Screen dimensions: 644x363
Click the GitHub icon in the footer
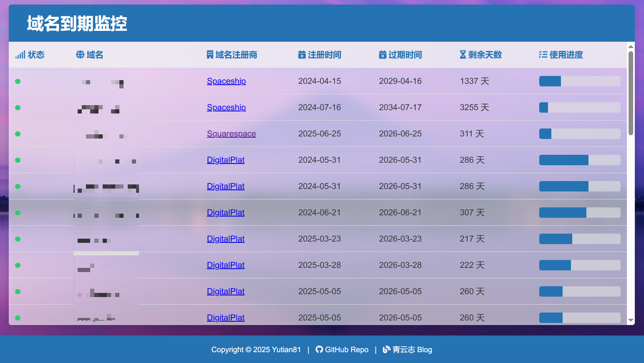[319, 350]
